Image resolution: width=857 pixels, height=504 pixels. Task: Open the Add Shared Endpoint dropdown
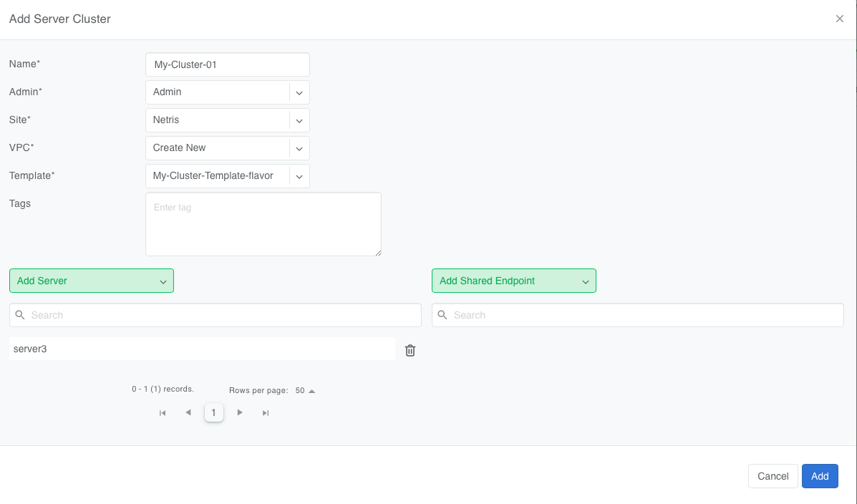pos(514,281)
